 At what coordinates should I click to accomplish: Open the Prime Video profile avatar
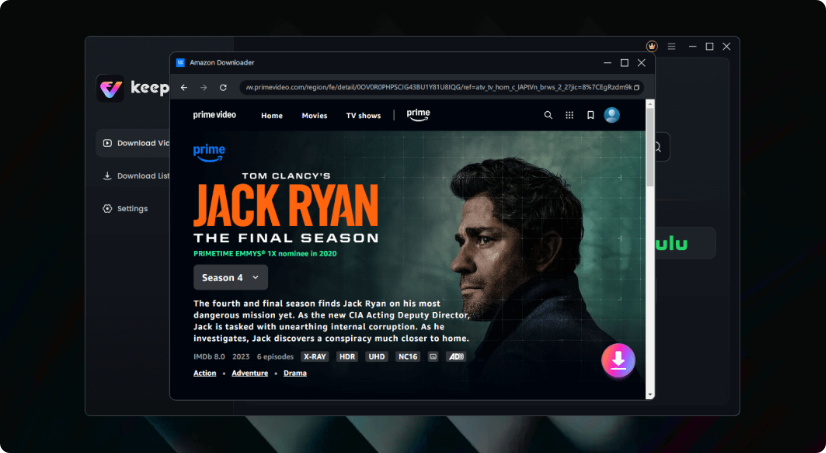click(x=612, y=115)
